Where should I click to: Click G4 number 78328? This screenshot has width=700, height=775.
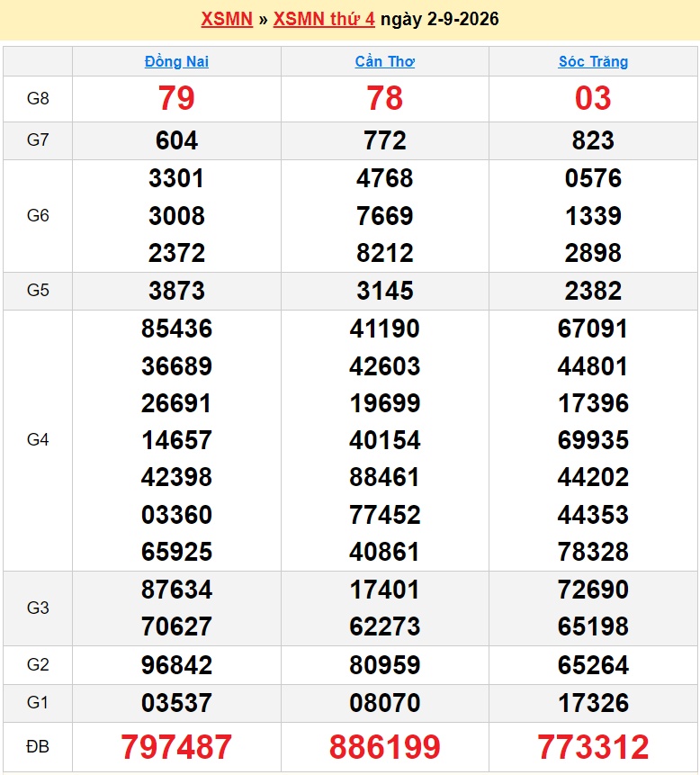(x=593, y=552)
